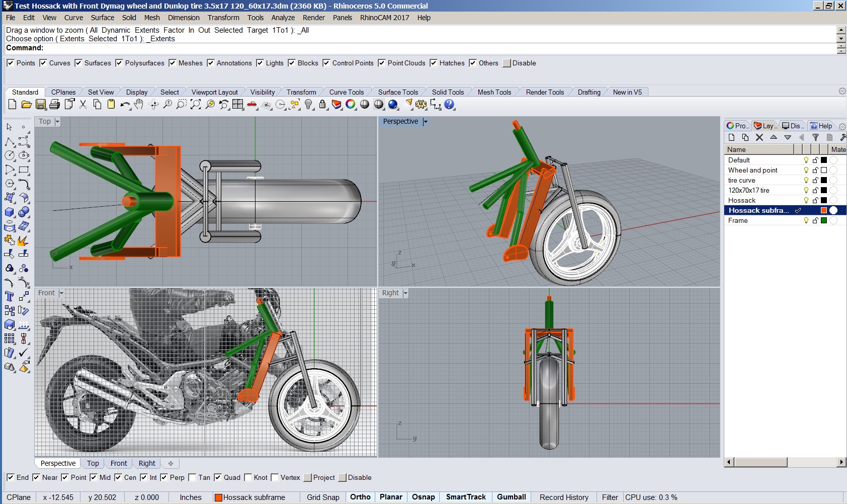The width and height of the screenshot is (847, 504).
Task: Open the Analyze menu
Action: pyautogui.click(x=283, y=18)
